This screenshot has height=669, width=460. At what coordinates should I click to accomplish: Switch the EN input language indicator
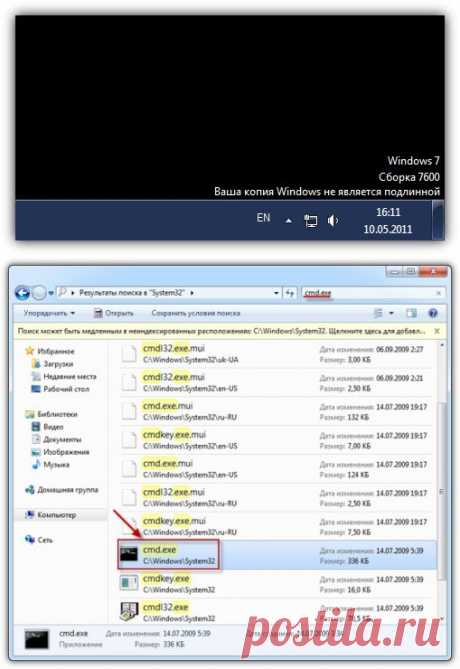(263, 218)
